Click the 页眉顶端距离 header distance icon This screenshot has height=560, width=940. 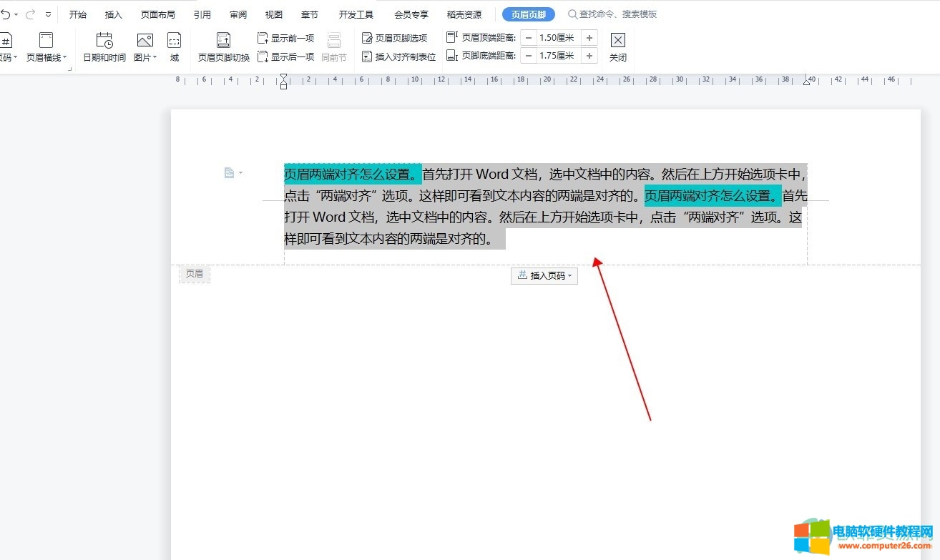click(x=451, y=37)
